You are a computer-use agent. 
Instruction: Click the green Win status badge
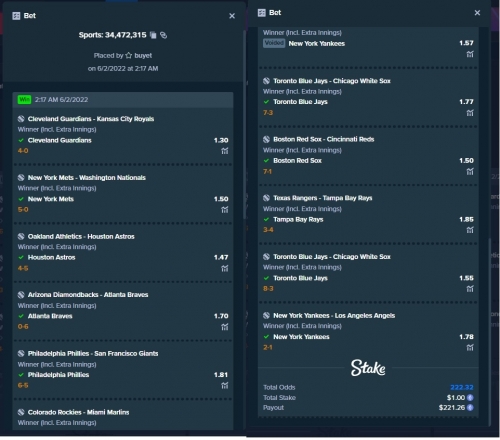(24, 99)
